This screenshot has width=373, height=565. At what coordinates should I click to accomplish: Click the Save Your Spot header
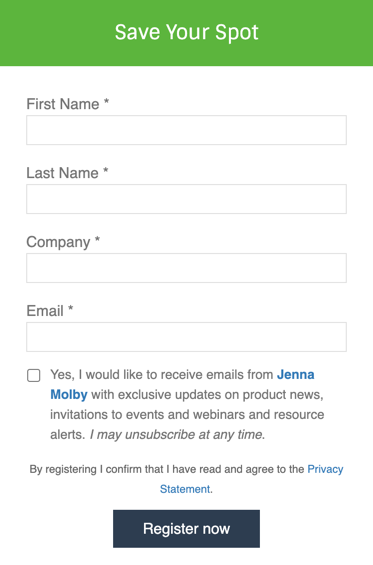click(x=186, y=32)
